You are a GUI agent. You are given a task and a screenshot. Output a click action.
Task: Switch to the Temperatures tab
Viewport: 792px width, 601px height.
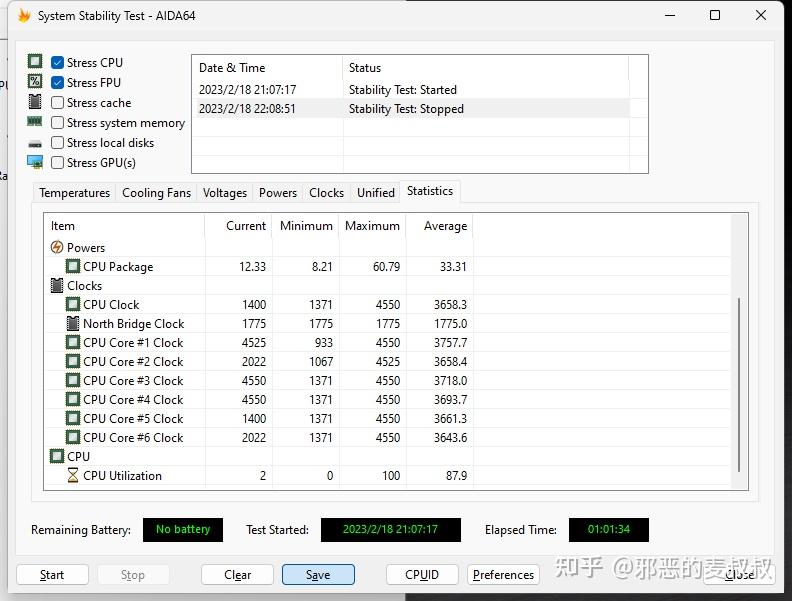pyautogui.click(x=75, y=193)
